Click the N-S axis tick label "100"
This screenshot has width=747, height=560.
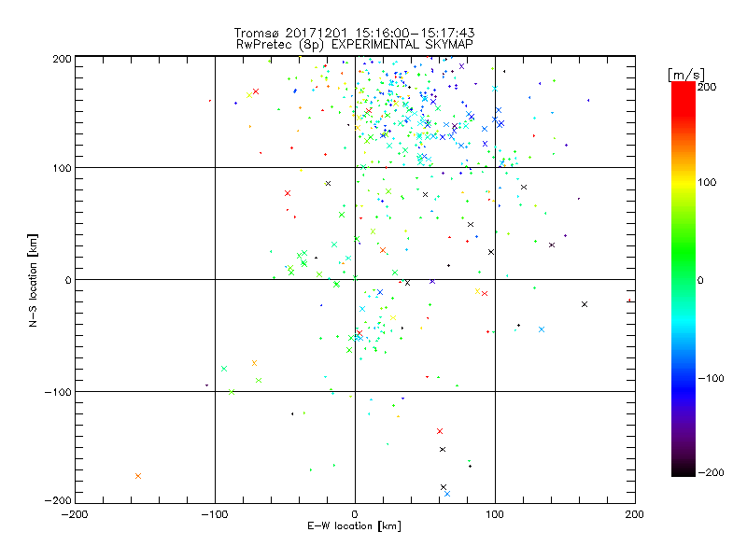tap(62, 169)
